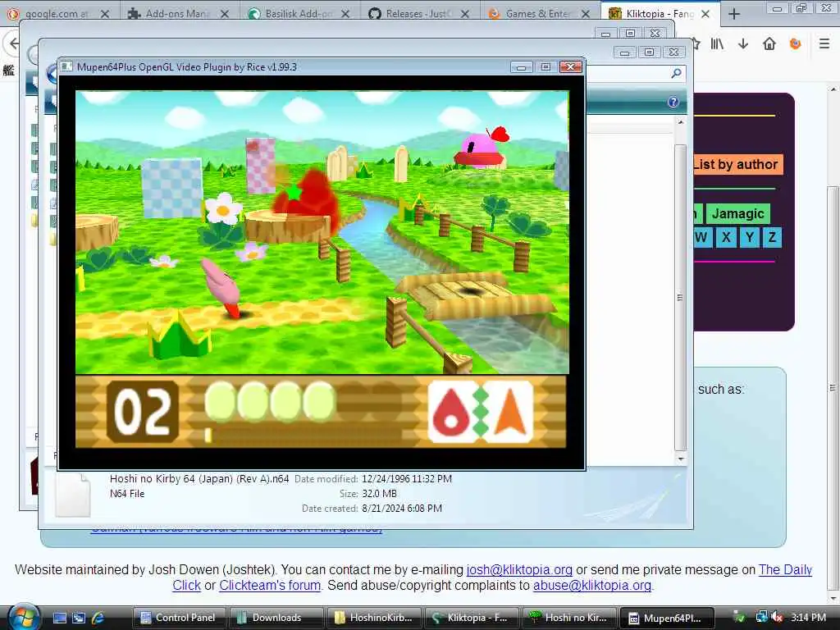Click Explorer scrollbar up arrow
This screenshot has height=630, width=840.
(x=680, y=123)
